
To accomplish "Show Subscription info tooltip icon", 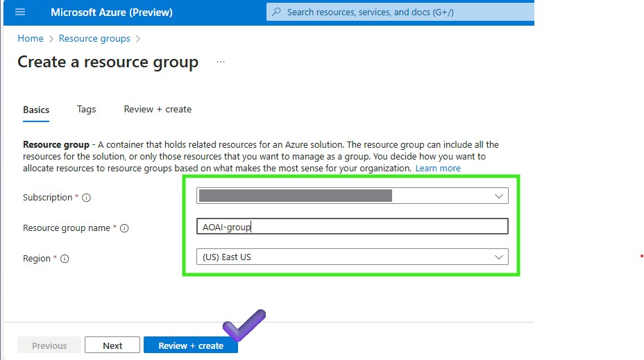I will tap(86, 198).
